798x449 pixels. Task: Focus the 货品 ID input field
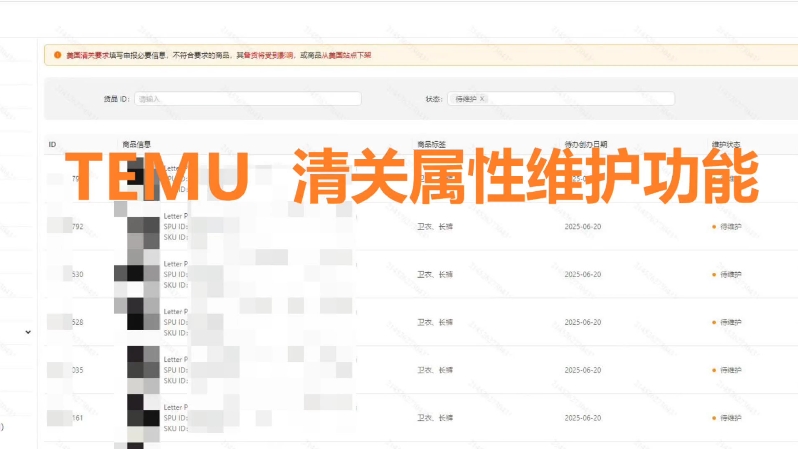pos(248,99)
